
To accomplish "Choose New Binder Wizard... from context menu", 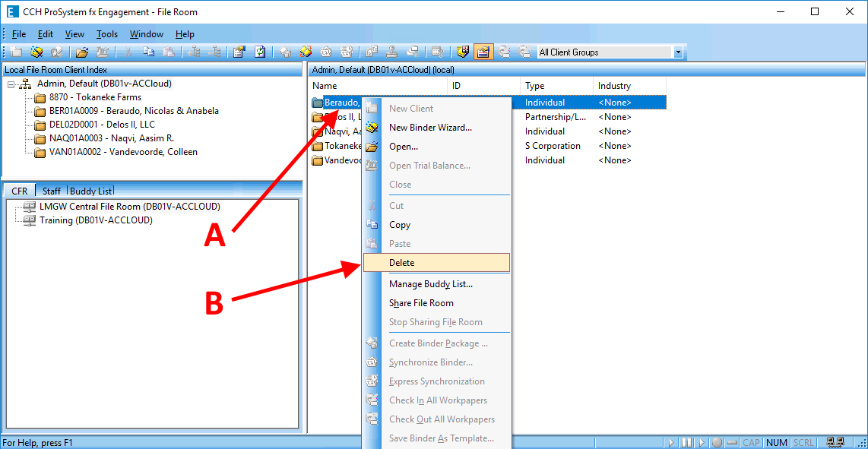I will point(436,128).
